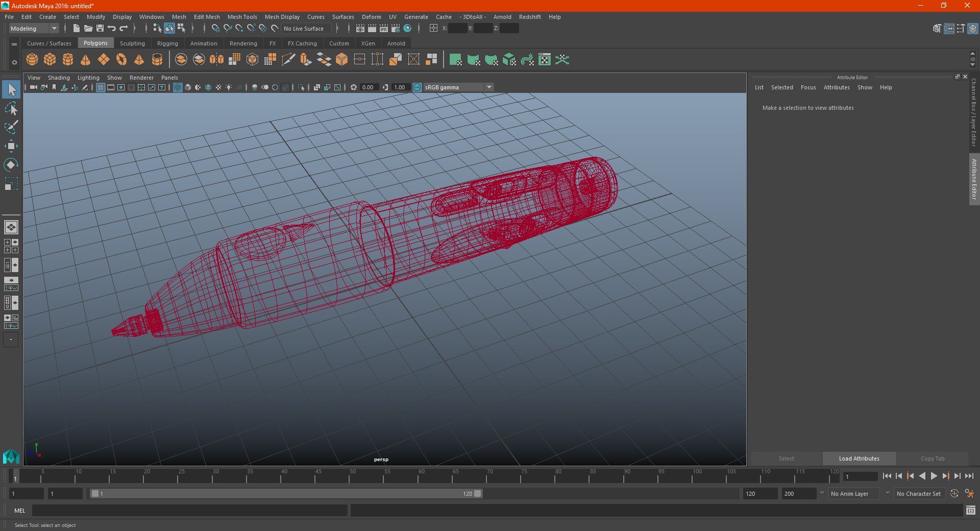Create a polygon cylinder from the shelf
This screenshot has height=531, width=980.
pos(68,60)
